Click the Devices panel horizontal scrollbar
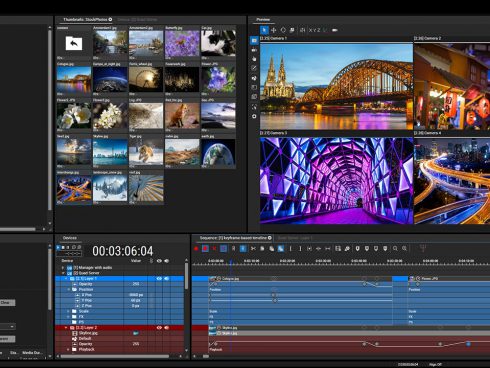 [114, 356]
